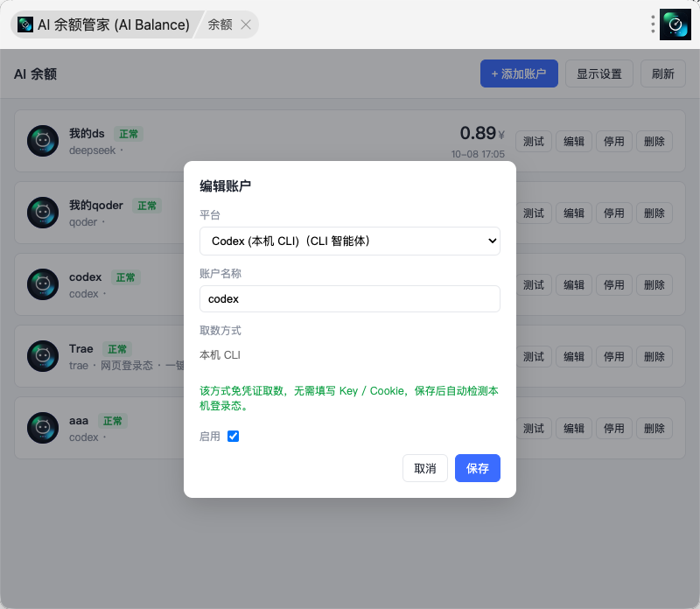Click 取消 to cancel editing

(425, 468)
